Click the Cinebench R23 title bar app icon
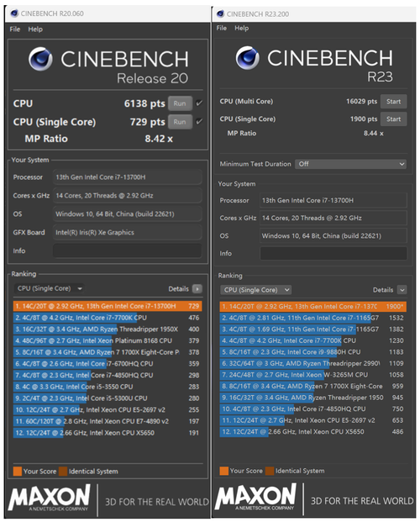Screen dimensions: 420x522 tap(220, 14)
